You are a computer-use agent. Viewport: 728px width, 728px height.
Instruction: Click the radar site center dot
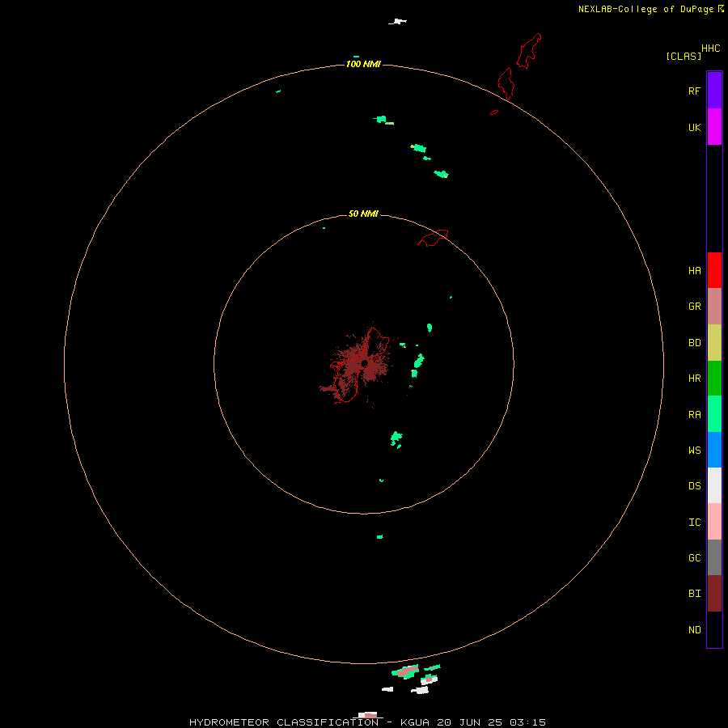click(x=365, y=363)
